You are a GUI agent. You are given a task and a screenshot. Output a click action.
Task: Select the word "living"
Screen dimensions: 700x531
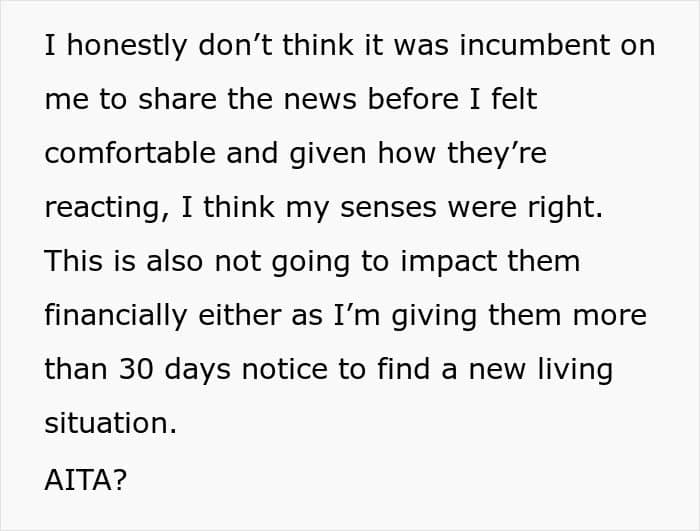pos(575,370)
